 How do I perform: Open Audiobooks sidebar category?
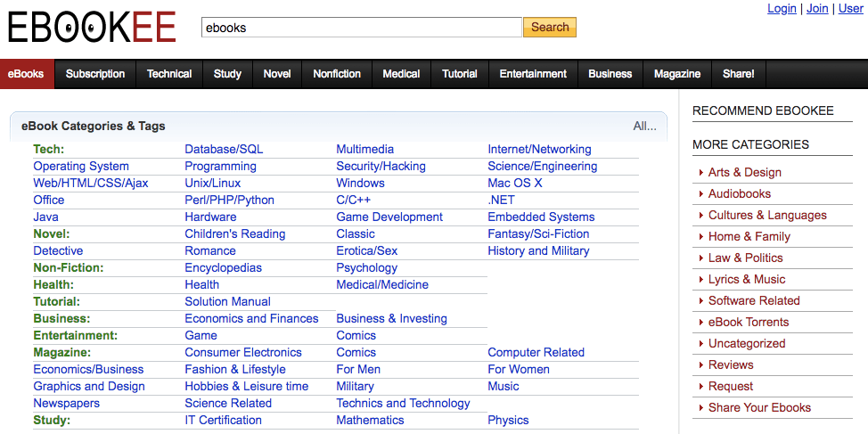pyautogui.click(x=739, y=193)
